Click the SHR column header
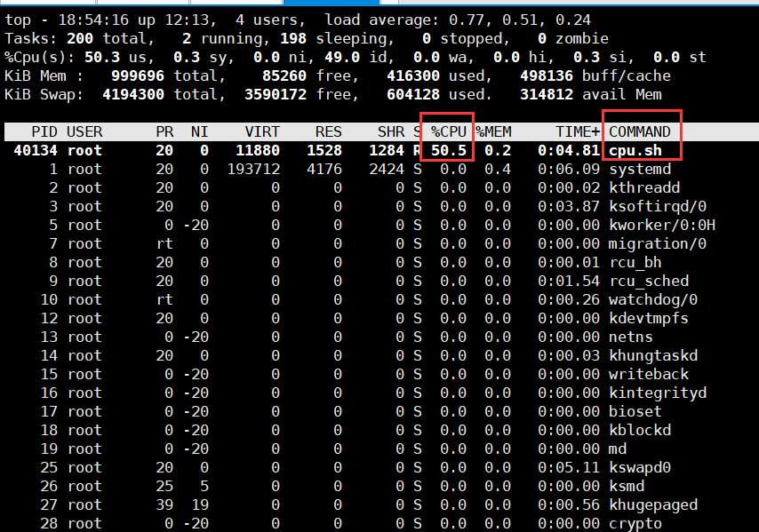The width and height of the screenshot is (759, 532). 391,131
